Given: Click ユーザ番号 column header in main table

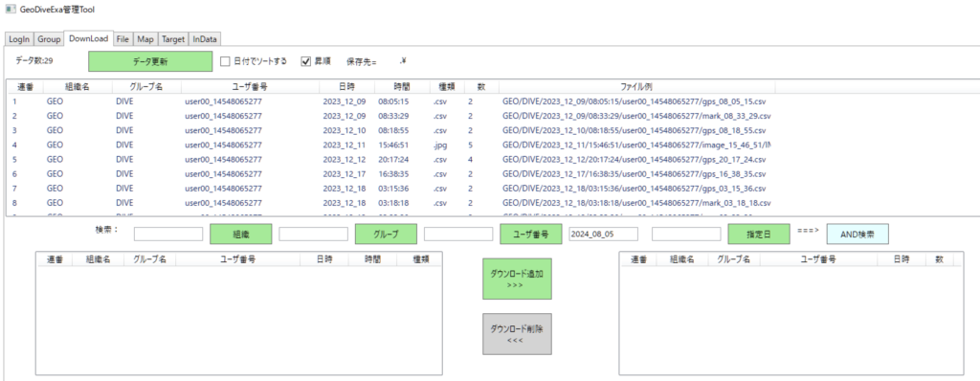Looking at the screenshot, I should pyautogui.click(x=250, y=87).
